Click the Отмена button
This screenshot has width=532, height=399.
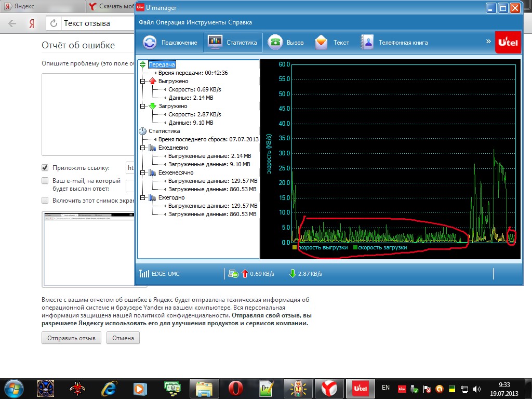point(123,338)
